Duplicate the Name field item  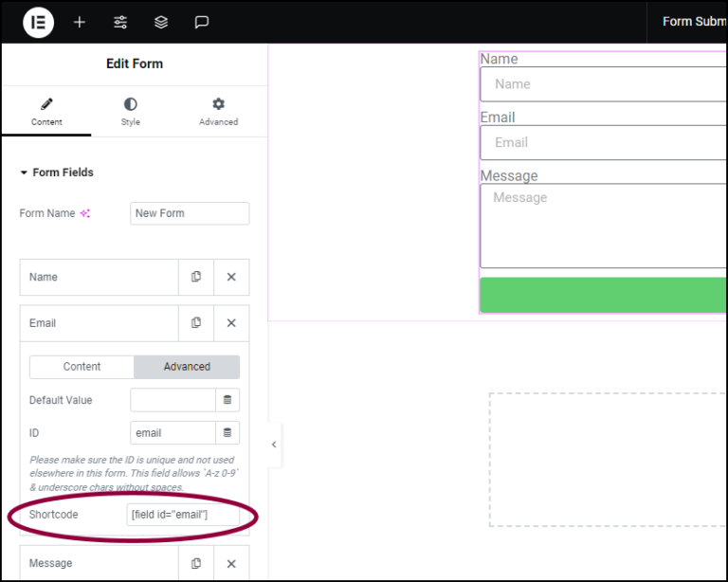(x=196, y=277)
